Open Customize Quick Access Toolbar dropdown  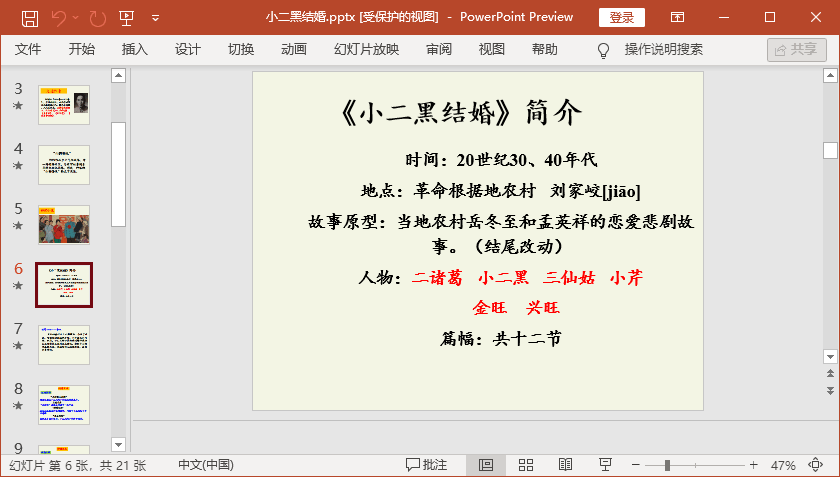tap(155, 18)
